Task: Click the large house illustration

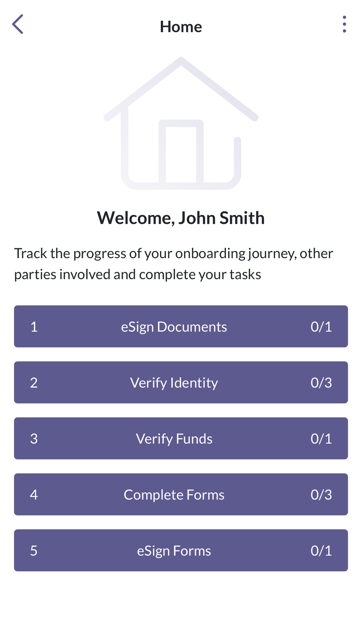Action: 181,123
